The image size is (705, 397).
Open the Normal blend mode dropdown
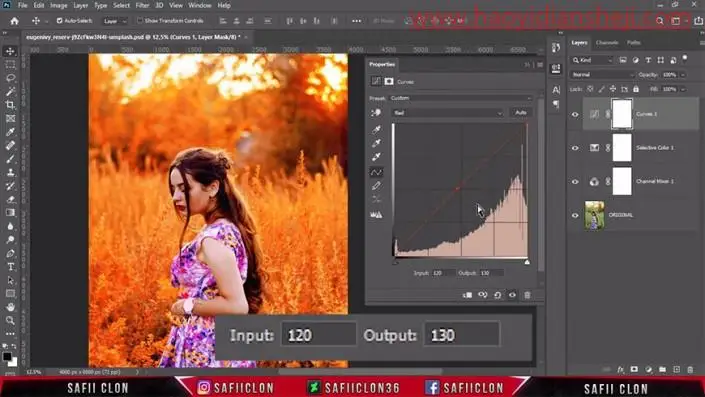[602, 75]
